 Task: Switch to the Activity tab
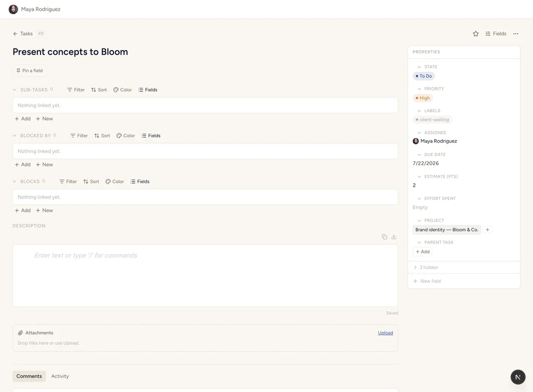pos(60,376)
